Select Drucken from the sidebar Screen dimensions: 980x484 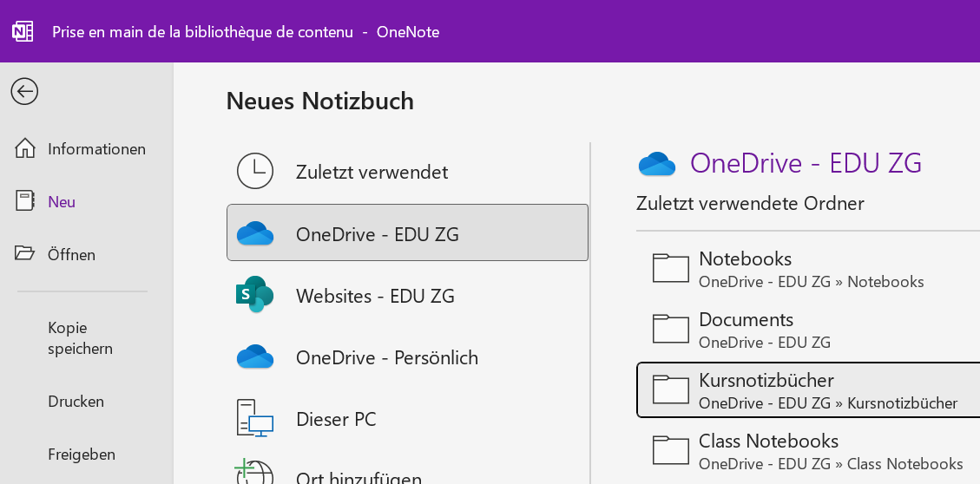[76, 402]
